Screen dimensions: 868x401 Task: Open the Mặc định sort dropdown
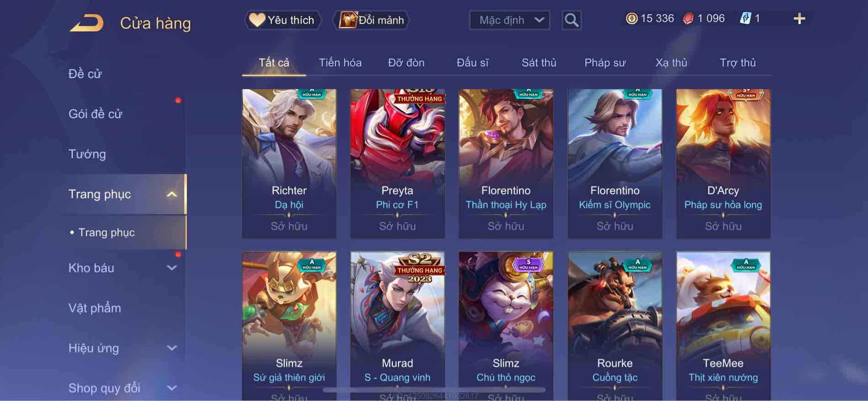tap(510, 20)
